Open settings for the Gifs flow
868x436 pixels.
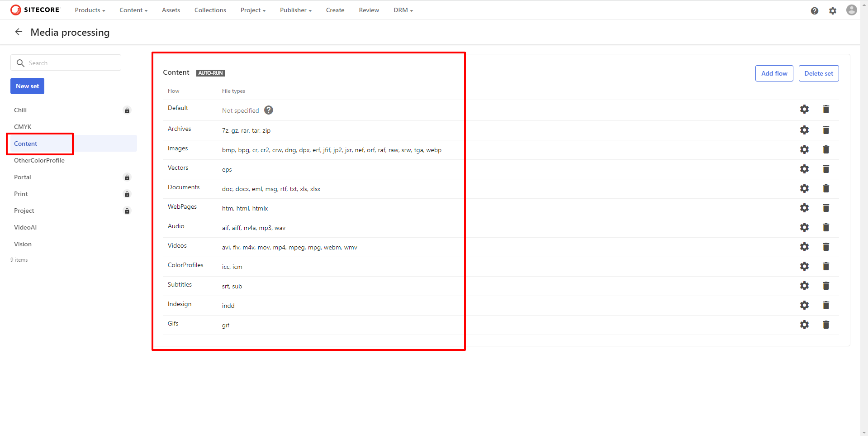[x=804, y=325]
